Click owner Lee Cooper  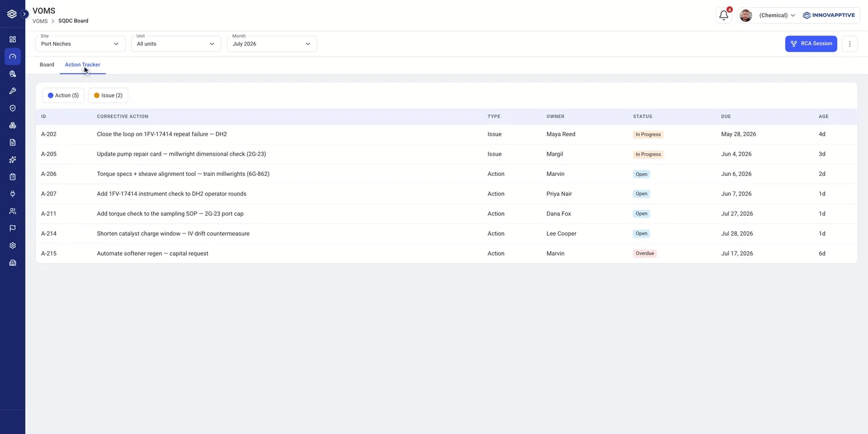pos(562,234)
